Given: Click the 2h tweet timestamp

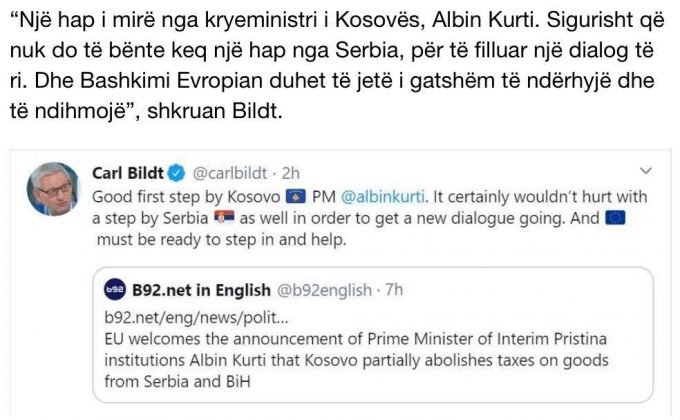Looking at the screenshot, I should point(294,171).
